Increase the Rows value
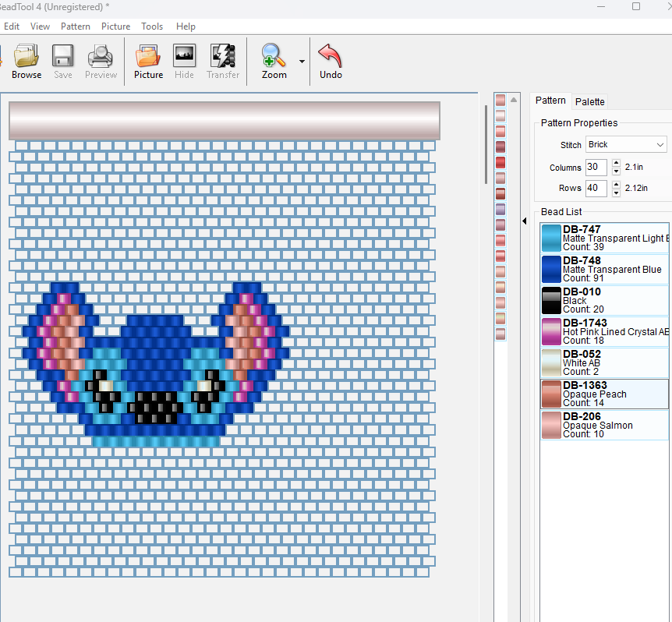 [x=617, y=184]
